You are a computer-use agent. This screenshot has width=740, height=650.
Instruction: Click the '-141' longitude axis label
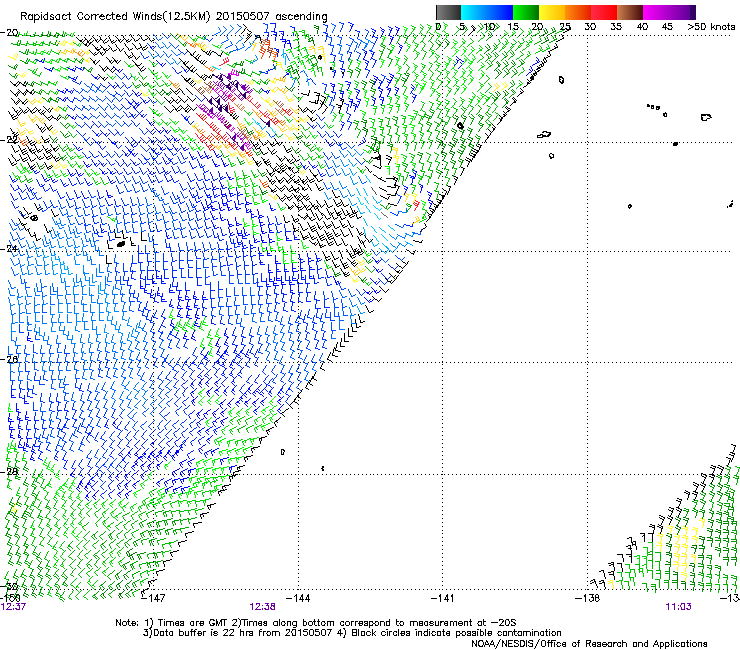(443, 599)
